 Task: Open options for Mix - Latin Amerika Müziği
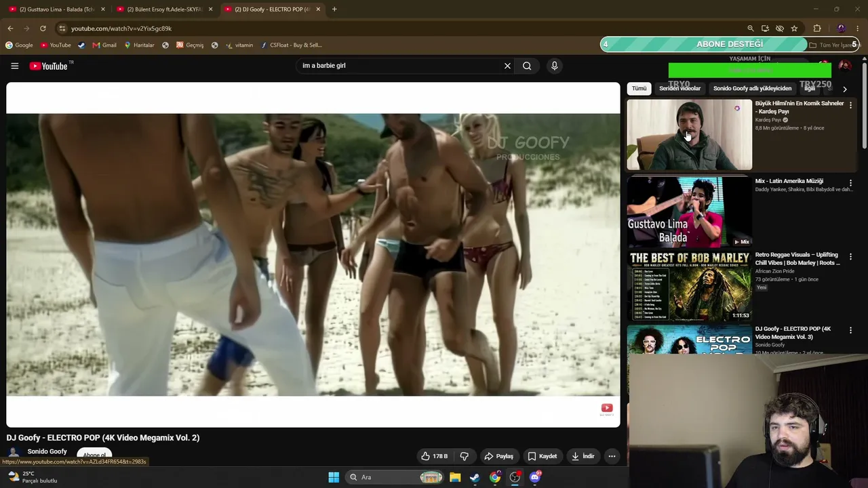coord(850,183)
